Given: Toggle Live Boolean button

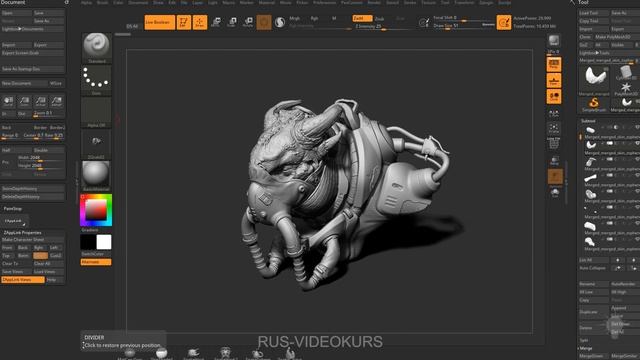Looking at the screenshot, I should pos(160,22).
